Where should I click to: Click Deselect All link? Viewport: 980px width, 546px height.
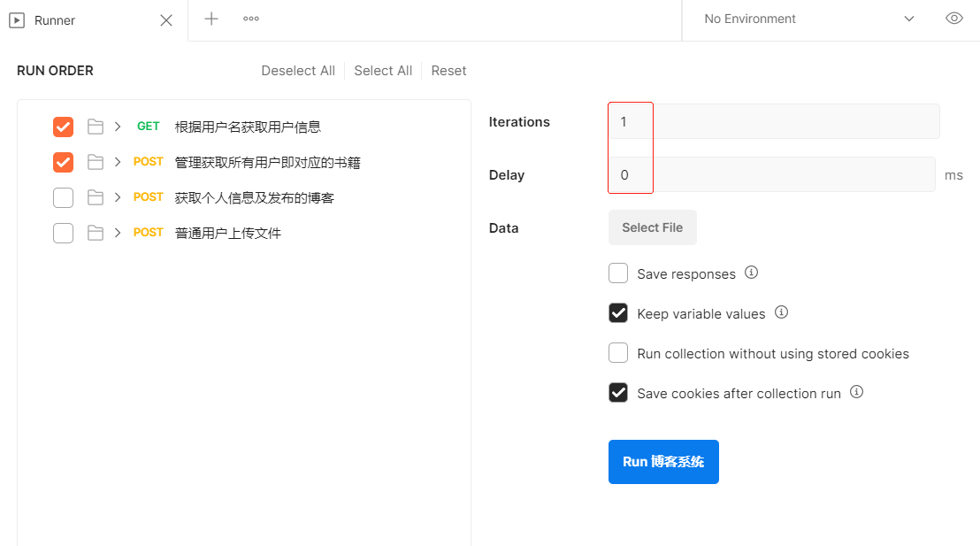tap(298, 71)
